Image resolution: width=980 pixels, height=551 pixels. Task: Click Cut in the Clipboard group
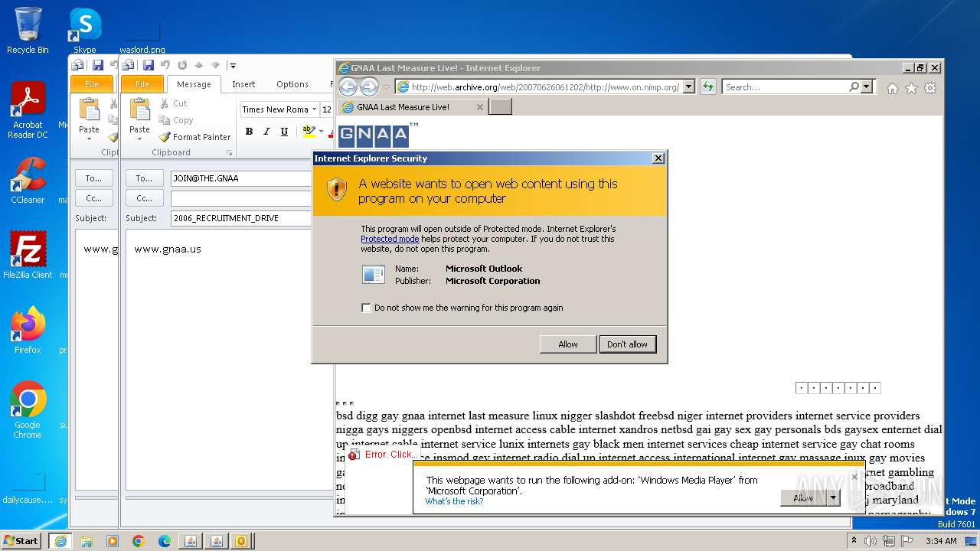click(x=173, y=103)
